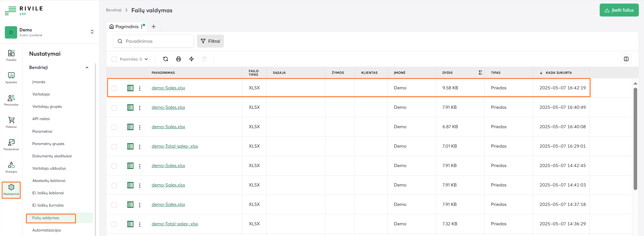The height and width of the screenshot is (236, 644).
Task: Tick the checkbox for the first demo-Sales.xlsx row
Action: (x=114, y=88)
